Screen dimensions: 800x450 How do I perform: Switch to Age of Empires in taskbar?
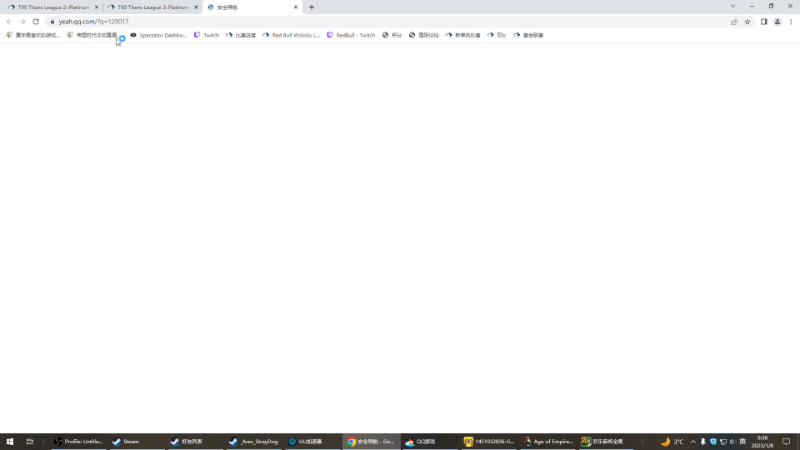click(547, 441)
